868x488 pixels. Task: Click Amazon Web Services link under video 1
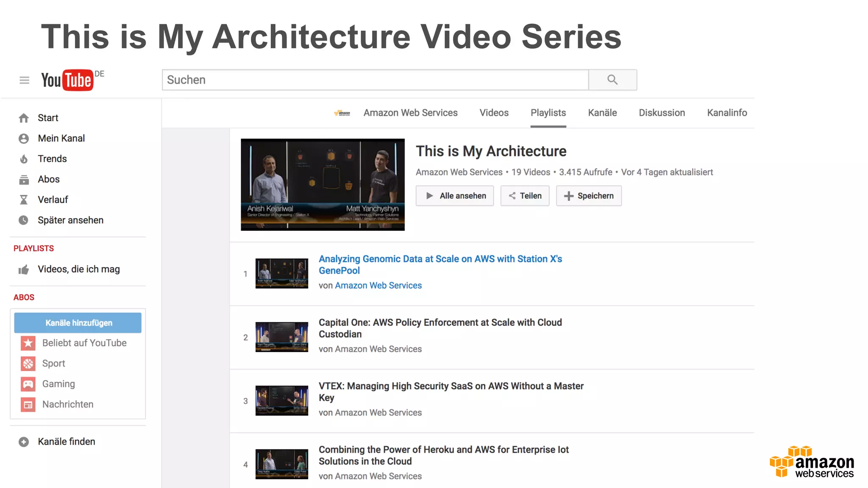coord(378,286)
